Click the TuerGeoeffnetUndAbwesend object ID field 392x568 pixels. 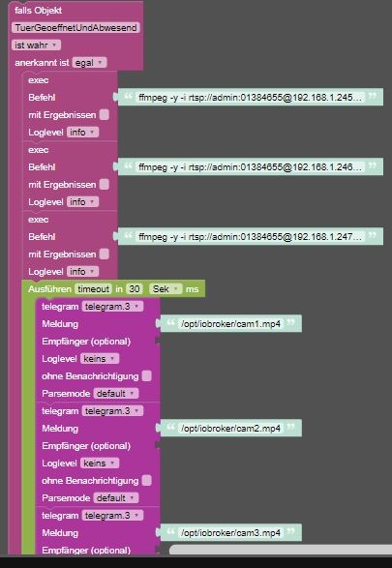click(x=75, y=28)
